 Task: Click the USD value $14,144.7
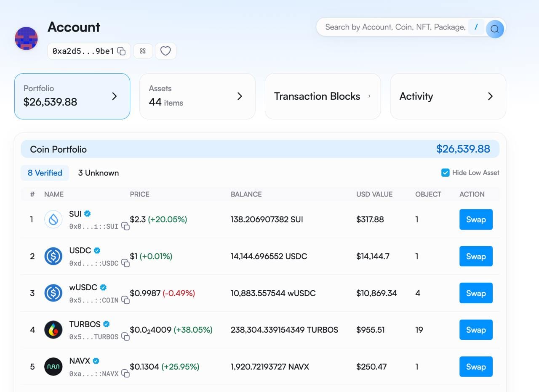(x=373, y=256)
